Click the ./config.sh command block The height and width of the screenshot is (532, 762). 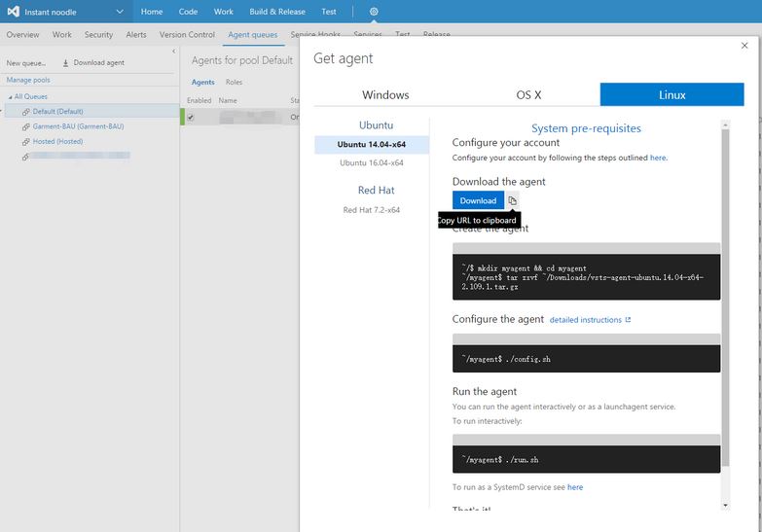pos(586,359)
